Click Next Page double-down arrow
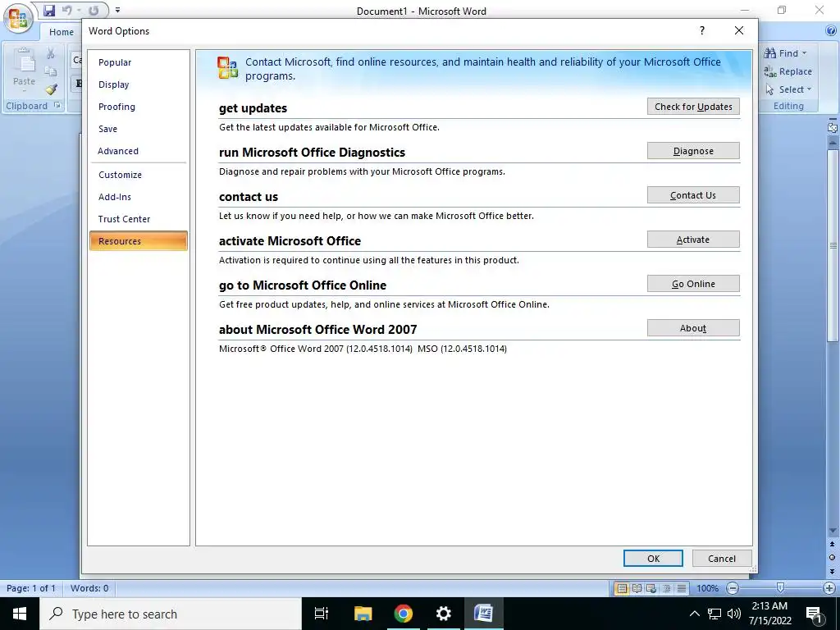This screenshot has height=630, width=840. click(x=833, y=572)
